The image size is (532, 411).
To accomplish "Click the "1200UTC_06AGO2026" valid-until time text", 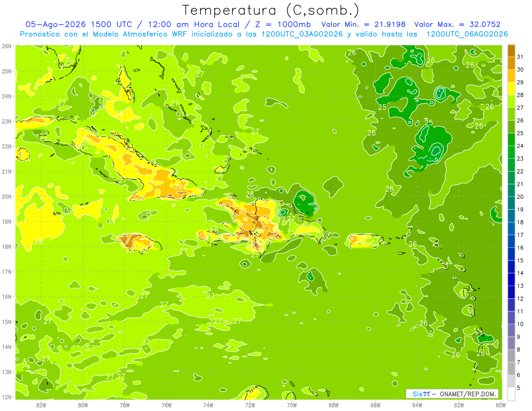I will coord(467,34).
